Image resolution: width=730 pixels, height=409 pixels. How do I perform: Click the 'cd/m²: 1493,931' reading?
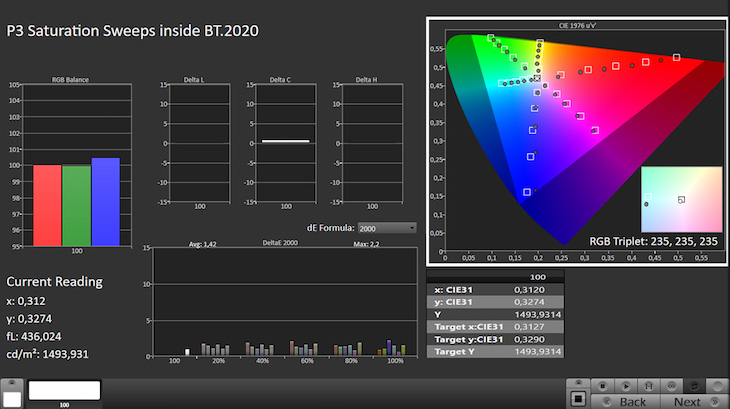tap(47, 354)
